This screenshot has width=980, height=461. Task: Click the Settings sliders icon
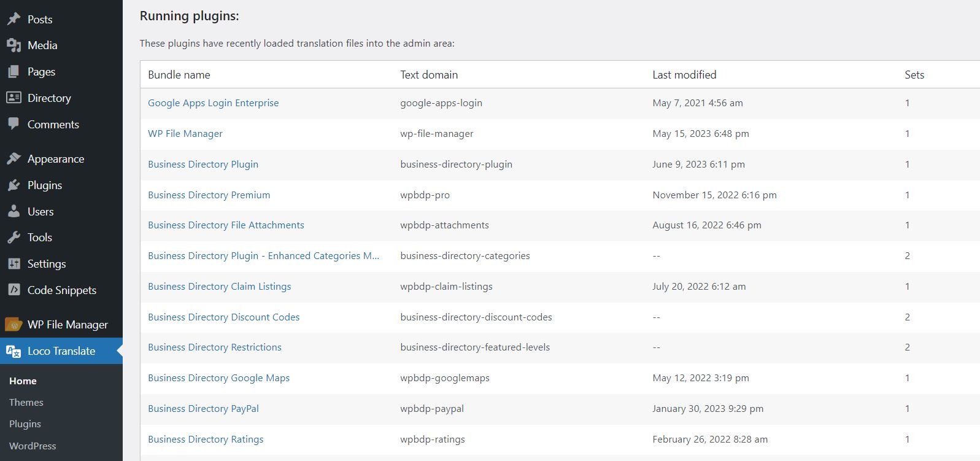point(14,264)
